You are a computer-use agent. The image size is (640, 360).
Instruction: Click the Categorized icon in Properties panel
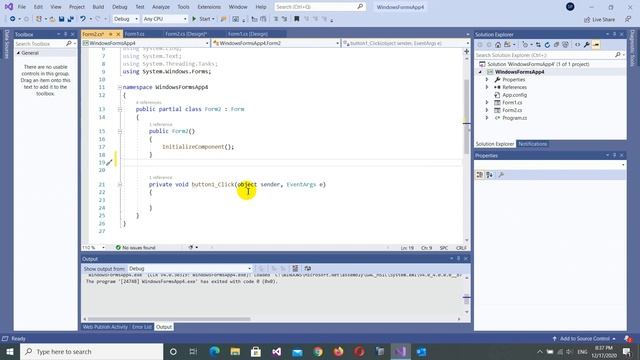[480, 175]
